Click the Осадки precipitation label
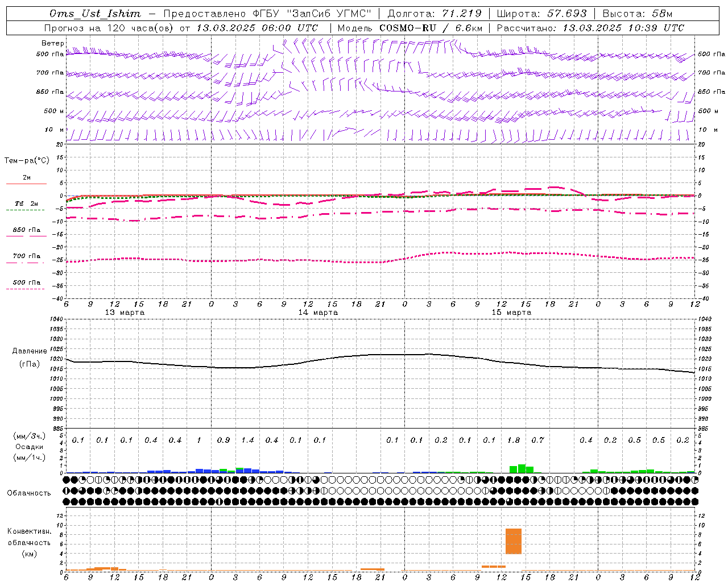The width and height of the screenshot is (728, 582). (30, 447)
